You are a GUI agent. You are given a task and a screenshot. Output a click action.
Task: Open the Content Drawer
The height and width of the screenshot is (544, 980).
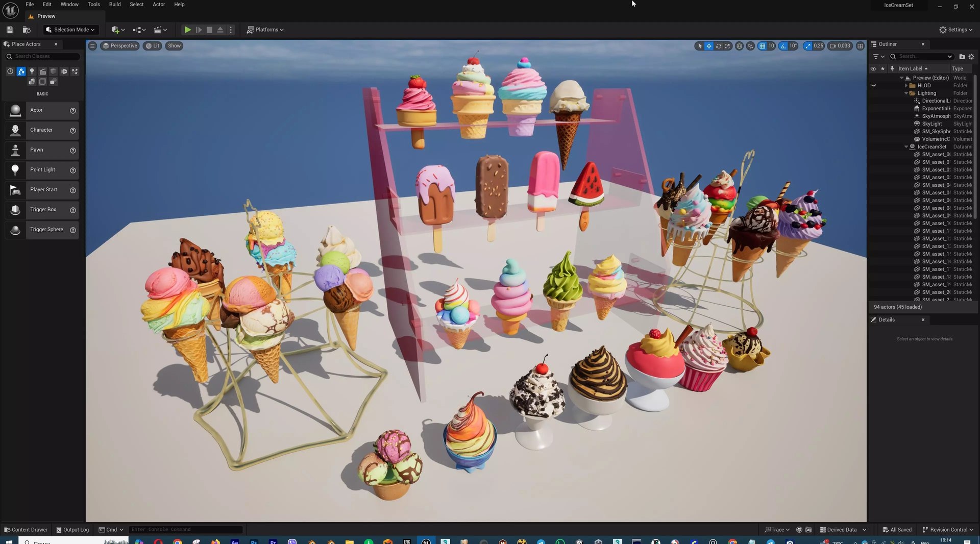pos(26,530)
